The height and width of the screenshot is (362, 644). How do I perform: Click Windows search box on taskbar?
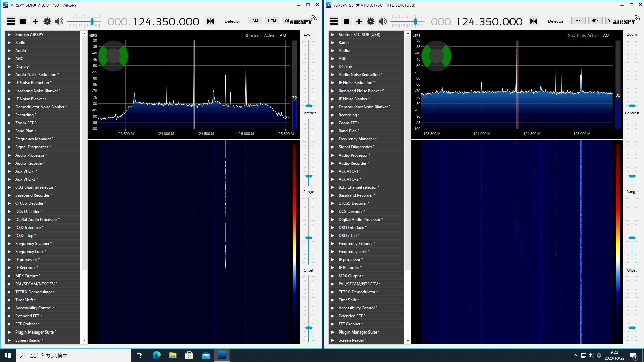tap(74, 355)
